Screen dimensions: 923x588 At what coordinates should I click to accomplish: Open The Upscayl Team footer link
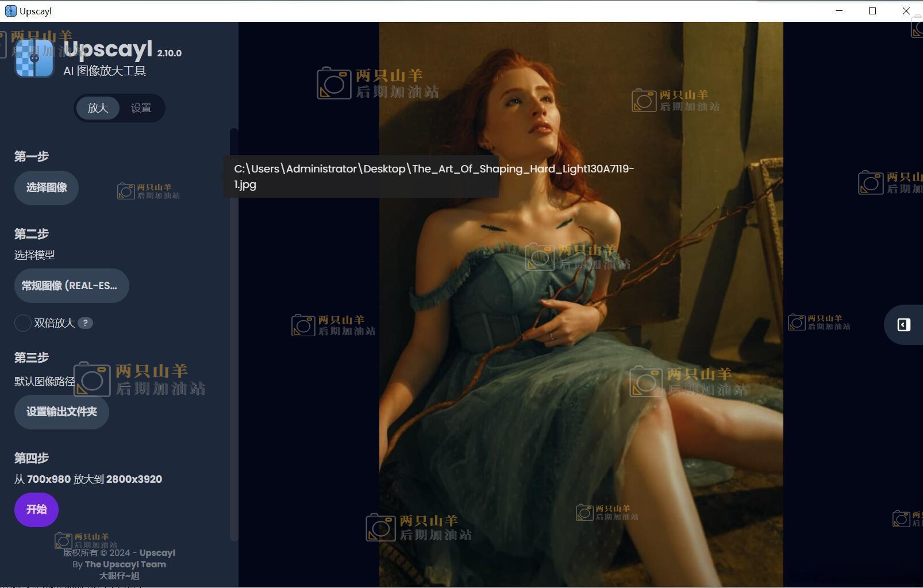pos(125,564)
